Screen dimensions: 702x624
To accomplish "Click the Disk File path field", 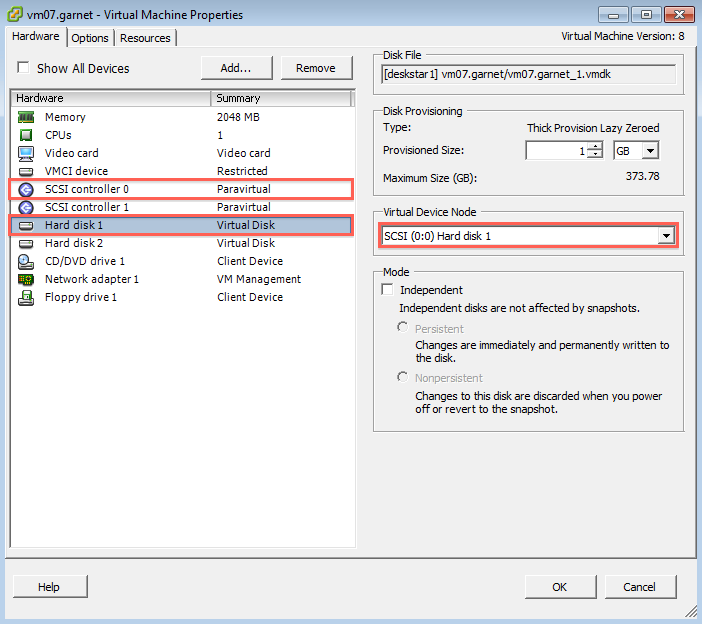I will [528, 74].
